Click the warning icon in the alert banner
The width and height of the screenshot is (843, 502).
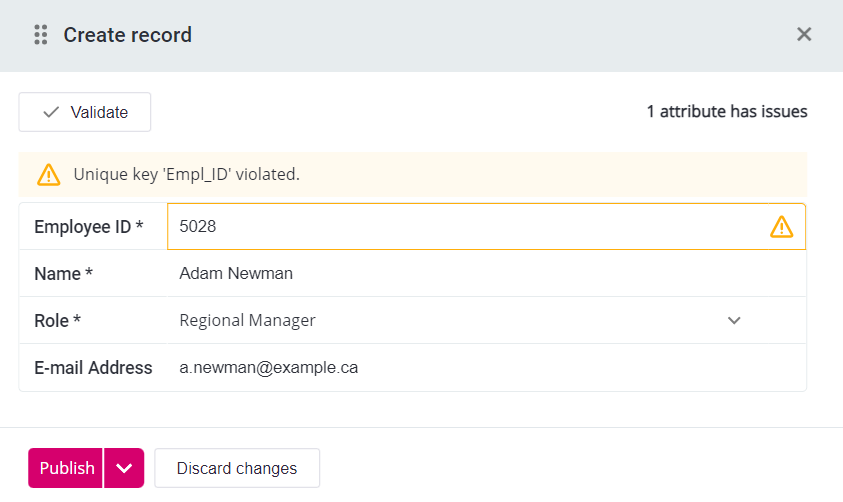49,175
